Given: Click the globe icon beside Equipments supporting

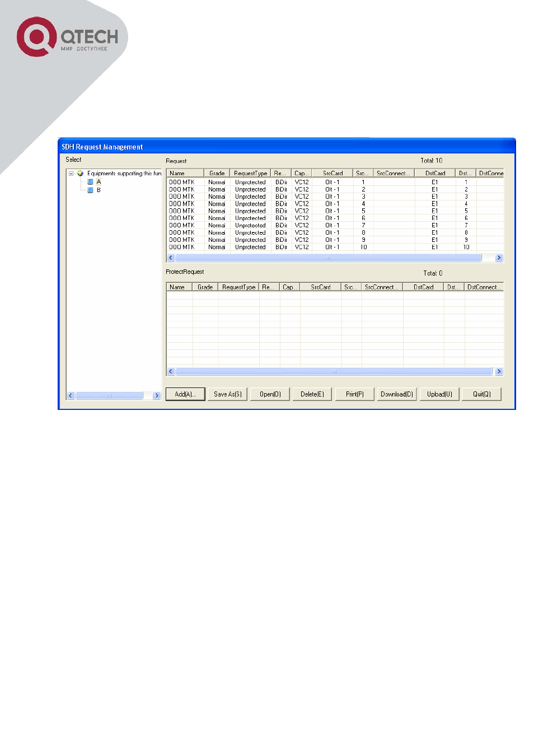Looking at the screenshot, I should [80, 174].
